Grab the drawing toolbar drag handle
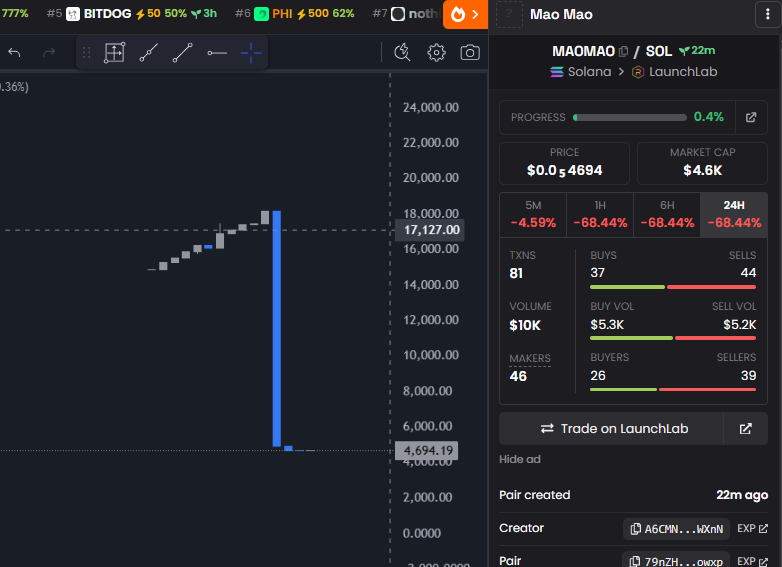 tap(86, 53)
